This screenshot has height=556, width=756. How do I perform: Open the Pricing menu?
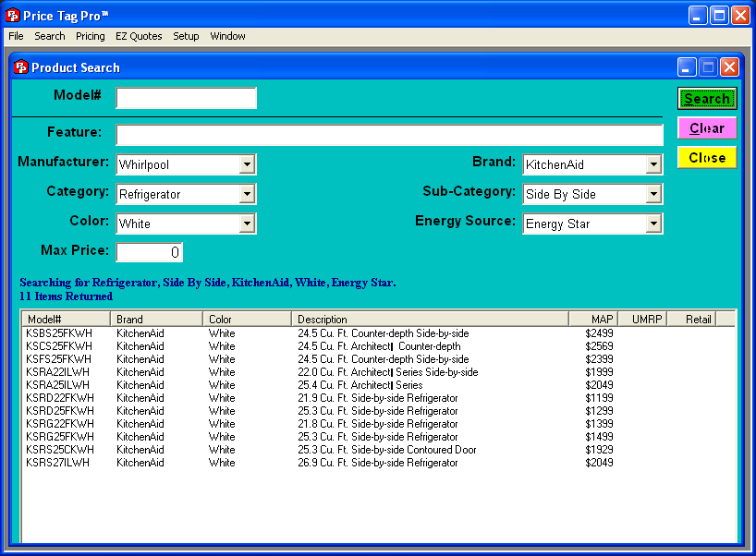click(91, 36)
